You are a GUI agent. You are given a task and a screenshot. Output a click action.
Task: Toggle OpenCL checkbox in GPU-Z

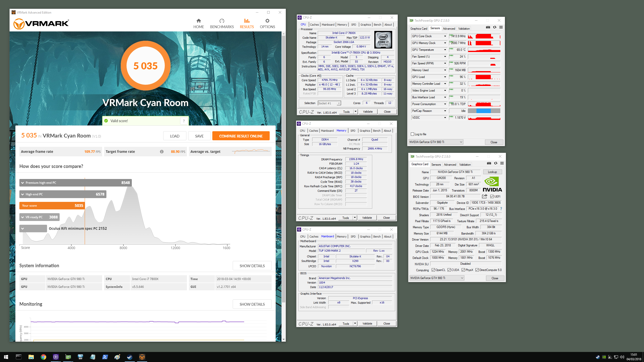point(433,270)
